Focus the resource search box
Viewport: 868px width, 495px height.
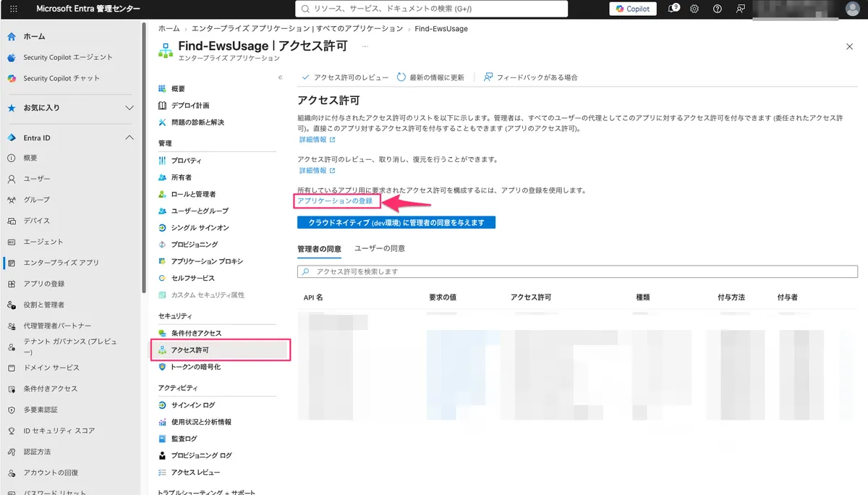(x=432, y=9)
